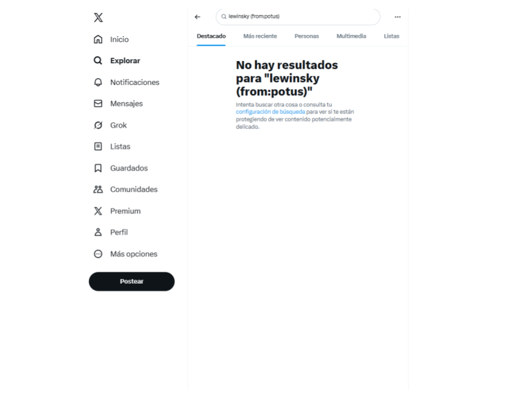This screenshot has height=399, width=532.
Task: Switch to the Personas tab
Action: pyautogui.click(x=306, y=36)
